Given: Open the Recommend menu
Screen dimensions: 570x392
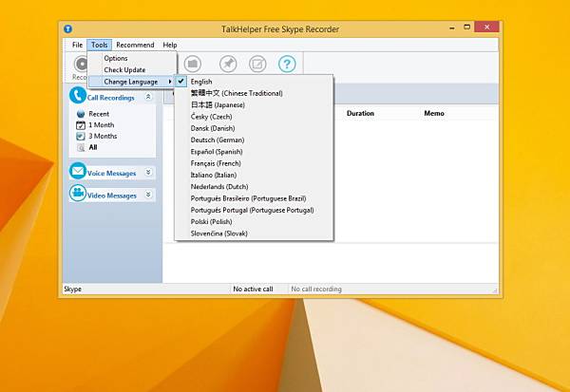Looking at the screenshot, I should [x=135, y=45].
